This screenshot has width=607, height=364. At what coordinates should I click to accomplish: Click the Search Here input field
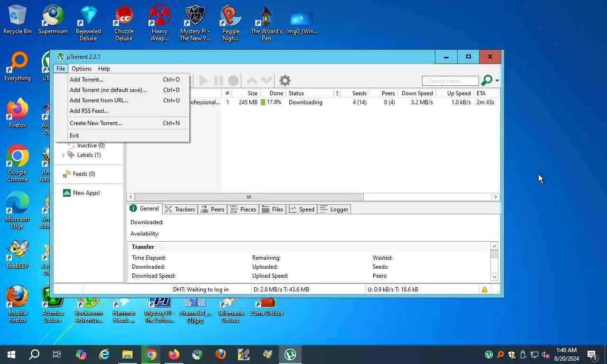point(451,81)
